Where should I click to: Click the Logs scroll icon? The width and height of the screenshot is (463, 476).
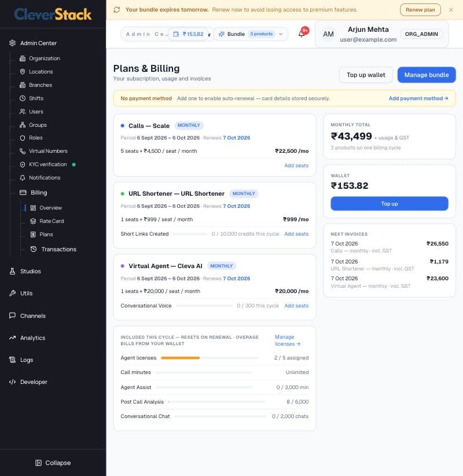[x=12, y=360]
